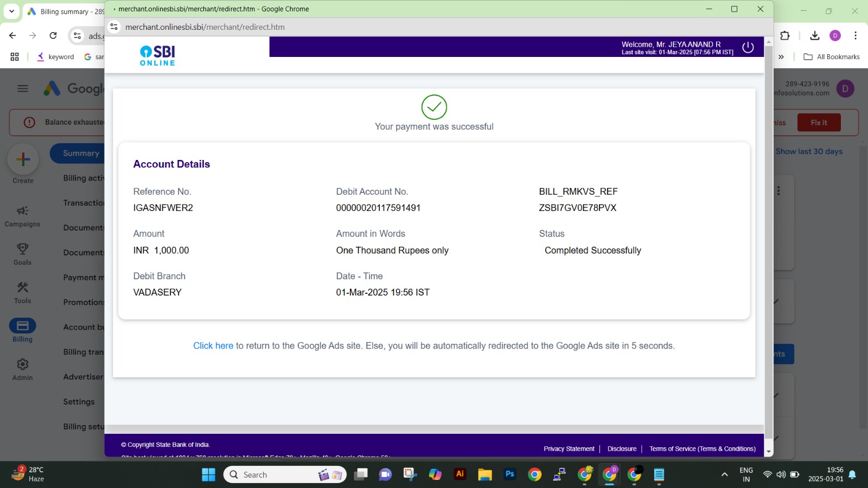Image resolution: width=868 pixels, height=488 pixels.
Task: Open Settings in the billing menu
Action: point(79,402)
